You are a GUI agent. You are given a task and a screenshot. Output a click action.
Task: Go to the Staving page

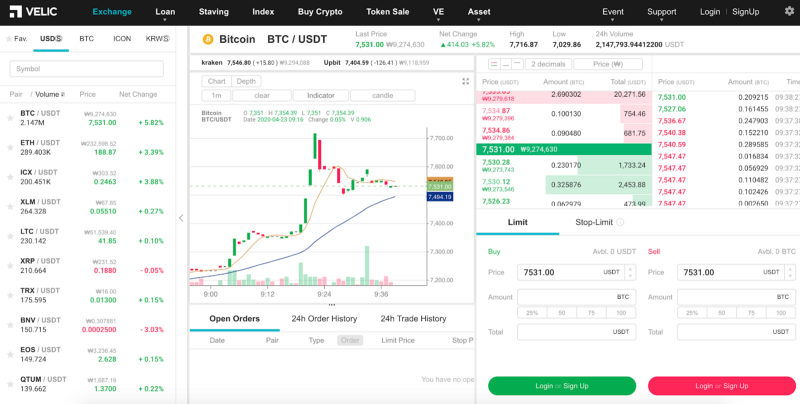pos(214,12)
